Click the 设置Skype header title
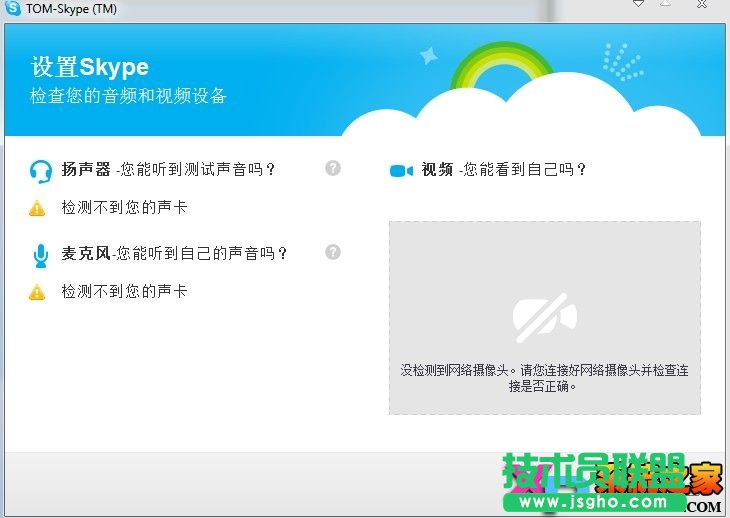This screenshot has height=518, width=730. pos(90,67)
